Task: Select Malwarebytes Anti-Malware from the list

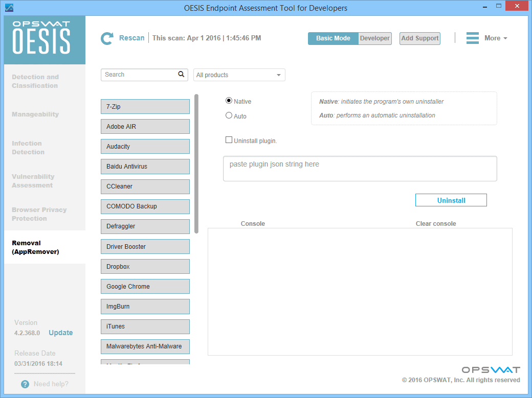Action: tap(145, 346)
